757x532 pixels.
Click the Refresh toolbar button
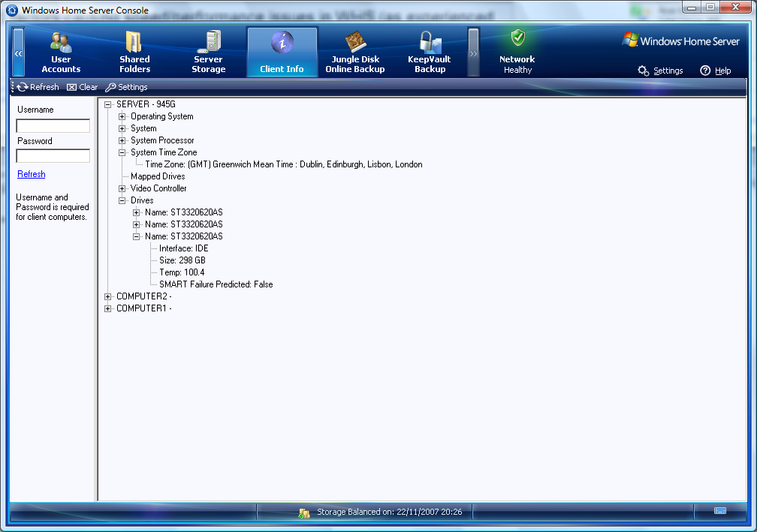(x=38, y=87)
